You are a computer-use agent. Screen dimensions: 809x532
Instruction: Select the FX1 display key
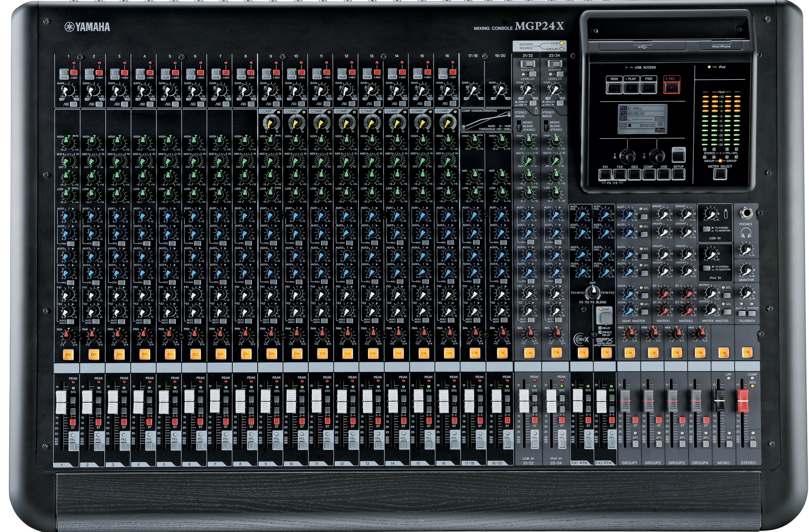[x=605, y=174]
